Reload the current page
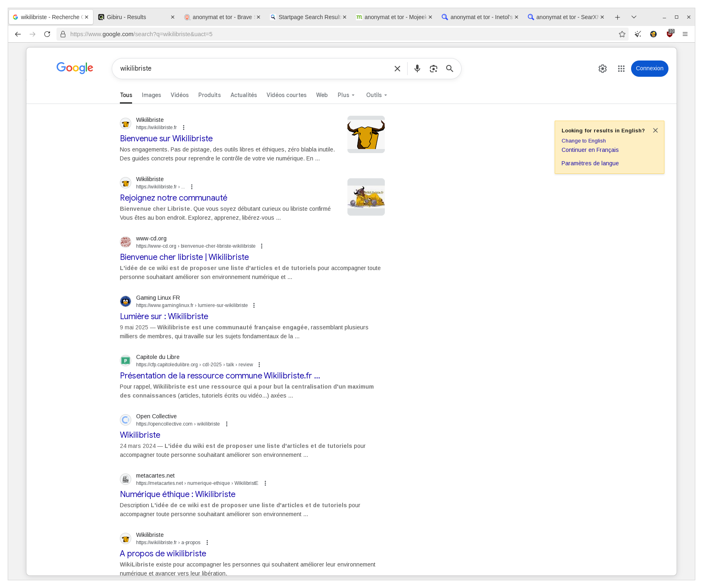The height and width of the screenshot is (588, 703). tap(47, 34)
